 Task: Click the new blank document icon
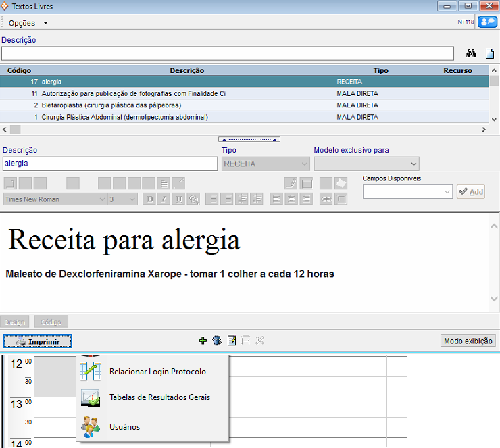pyautogui.click(x=490, y=53)
